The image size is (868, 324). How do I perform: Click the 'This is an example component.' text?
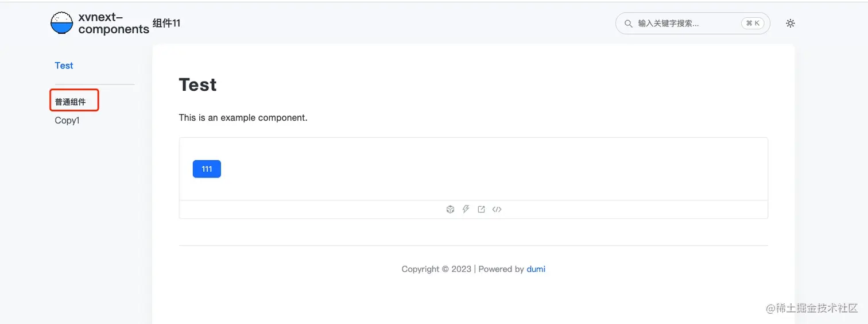click(243, 118)
